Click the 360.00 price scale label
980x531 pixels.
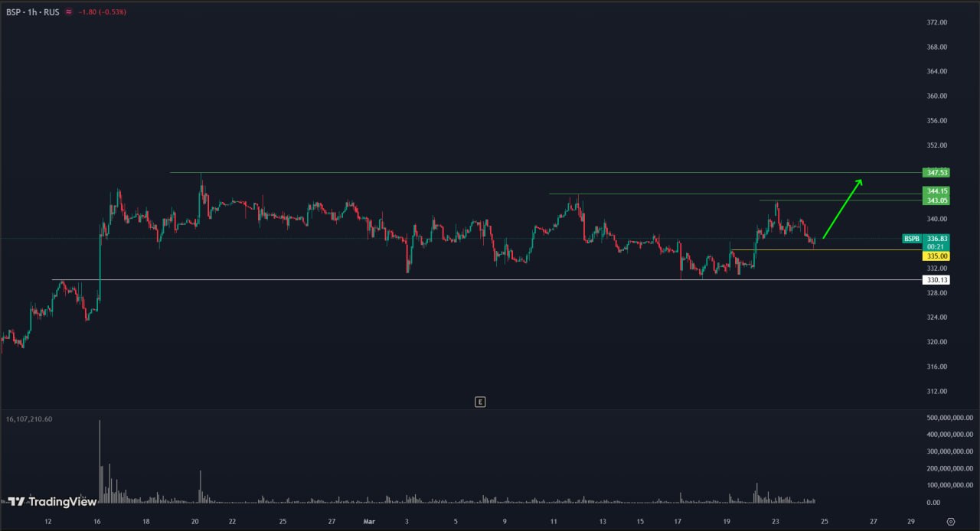(x=937, y=96)
